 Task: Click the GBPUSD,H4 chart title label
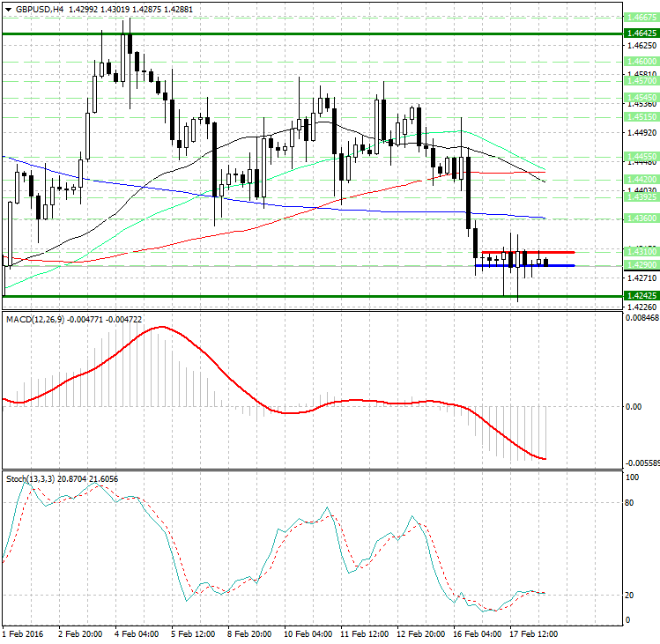35,9
